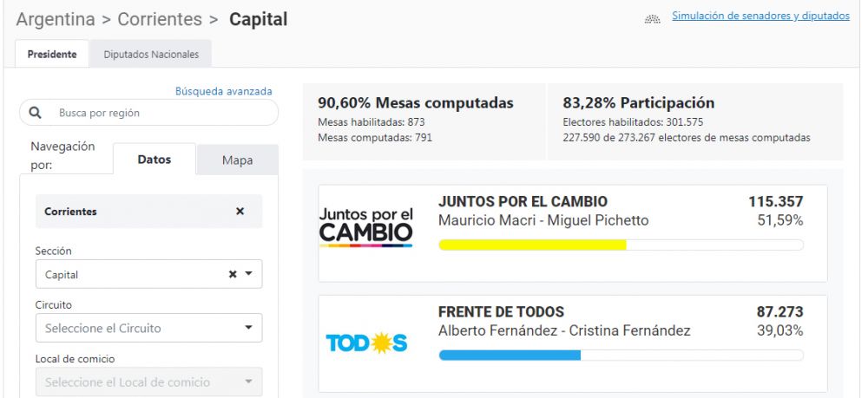Remove the Corrientes filter with X
868x398 pixels.
point(240,212)
